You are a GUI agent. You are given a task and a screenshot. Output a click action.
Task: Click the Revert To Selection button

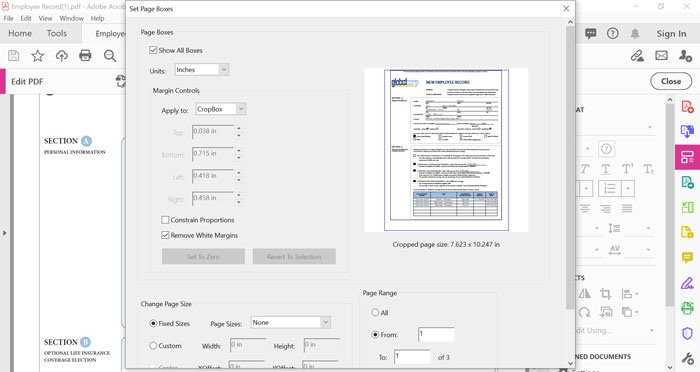(294, 257)
